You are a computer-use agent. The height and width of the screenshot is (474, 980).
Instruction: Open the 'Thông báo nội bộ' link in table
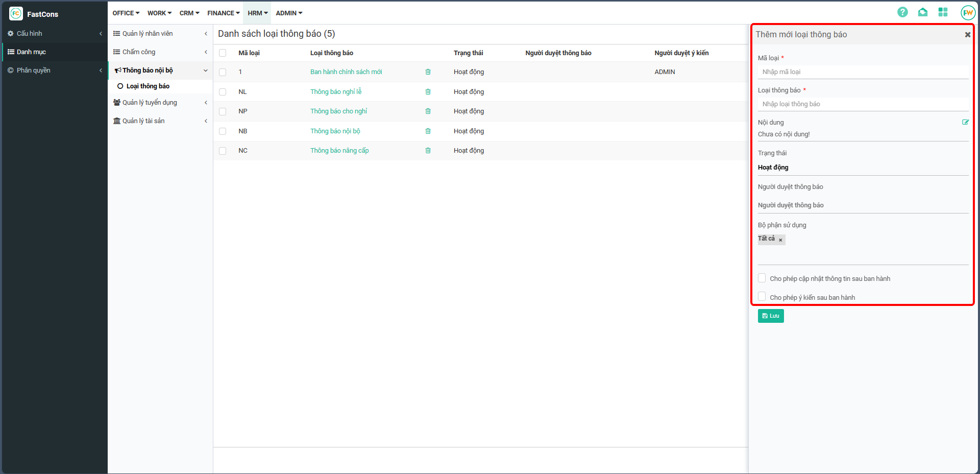click(x=335, y=131)
